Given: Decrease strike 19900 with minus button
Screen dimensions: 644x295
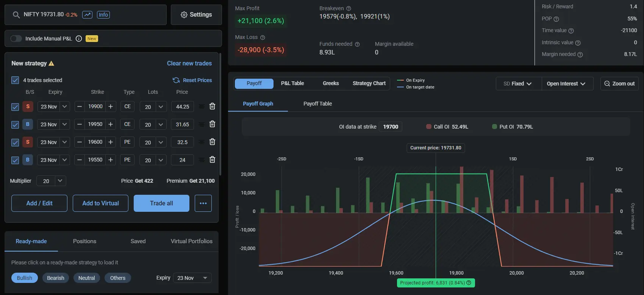Looking at the screenshot, I should [80, 107].
